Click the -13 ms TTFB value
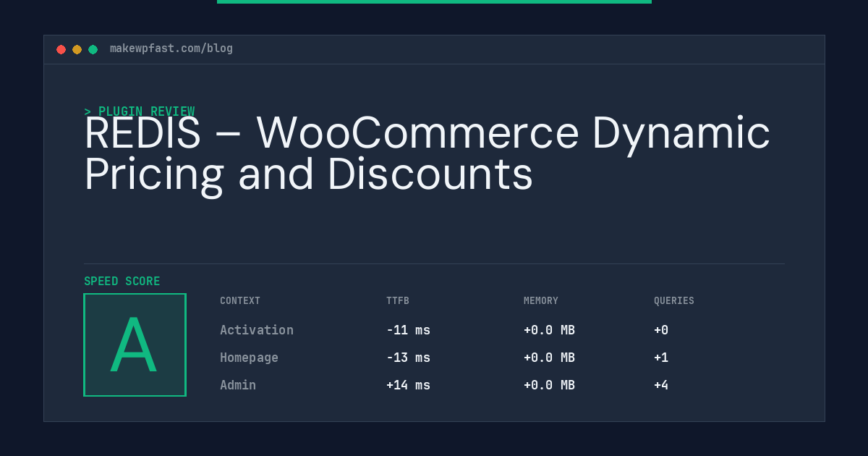Viewport: 868px width, 456px height. pos(408,358)
